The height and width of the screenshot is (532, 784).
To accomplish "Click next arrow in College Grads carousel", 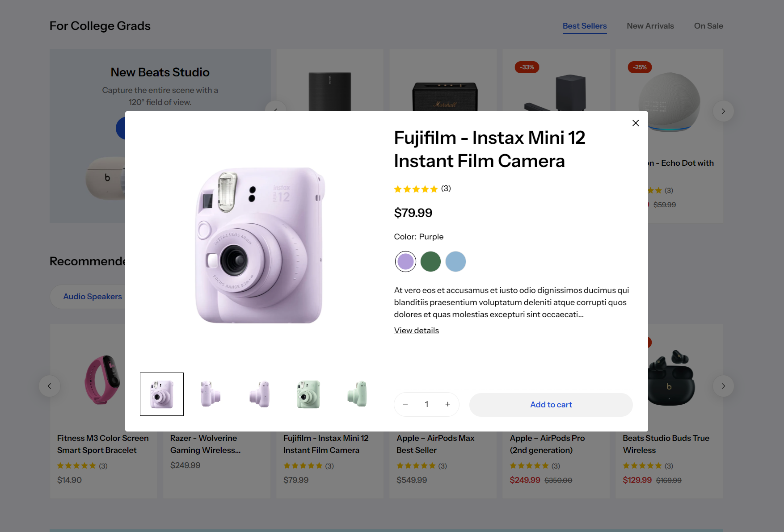I will (723, 111).
